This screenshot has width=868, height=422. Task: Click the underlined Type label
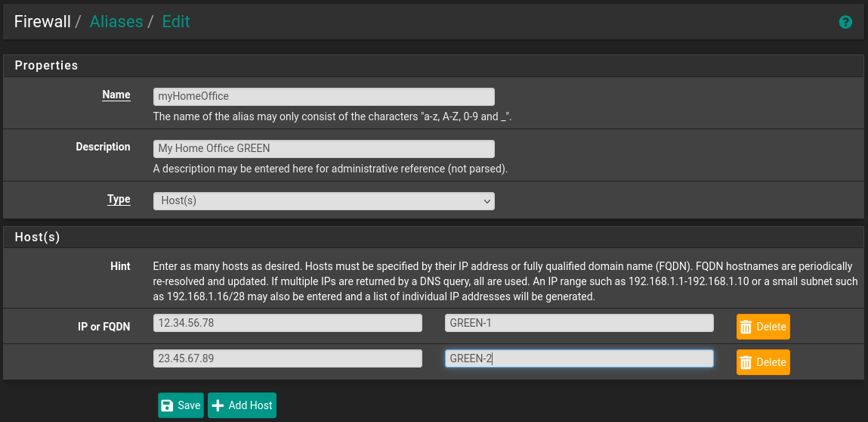(x=119, y=200)
